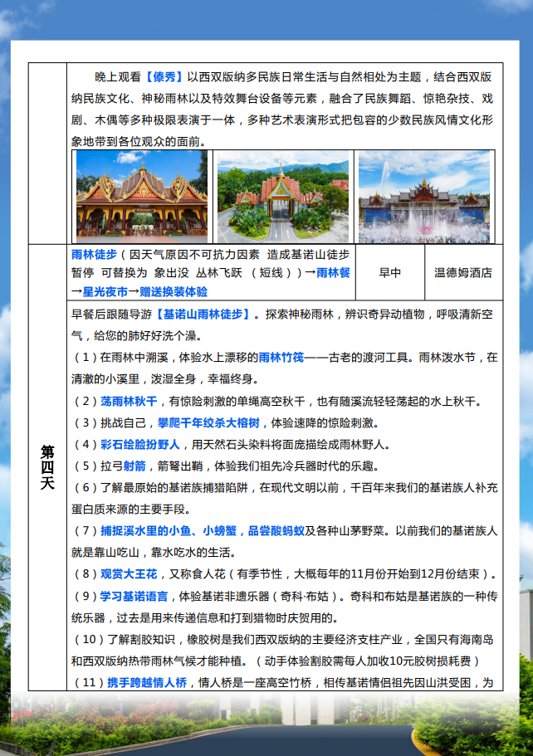Image resolution: width=533 pixels, height=756 pixels.
Task: Select the 早中 meals table cell
Action: pyautogui.click(x=389, y=272)
